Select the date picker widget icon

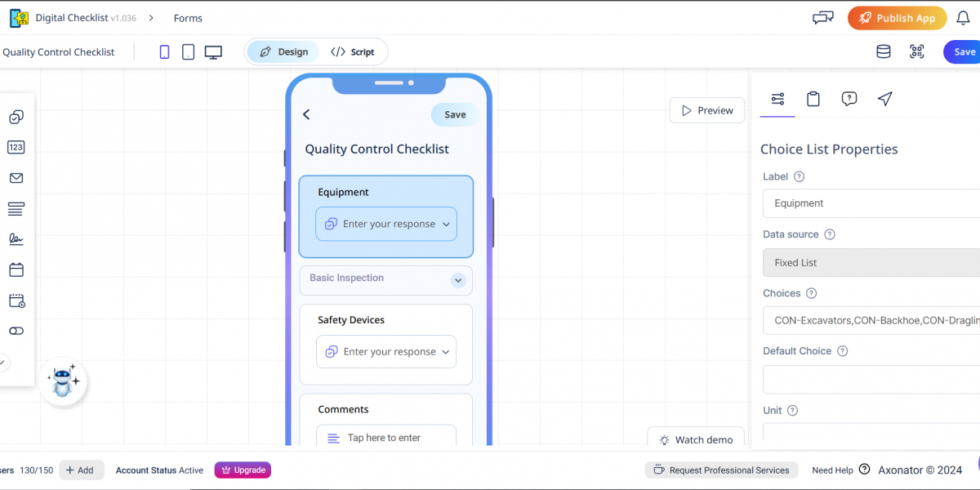click(16, 269)
